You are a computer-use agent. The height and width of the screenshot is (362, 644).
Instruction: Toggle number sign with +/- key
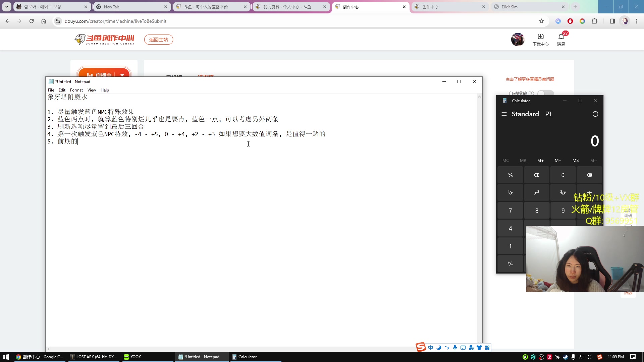[510, 263]
